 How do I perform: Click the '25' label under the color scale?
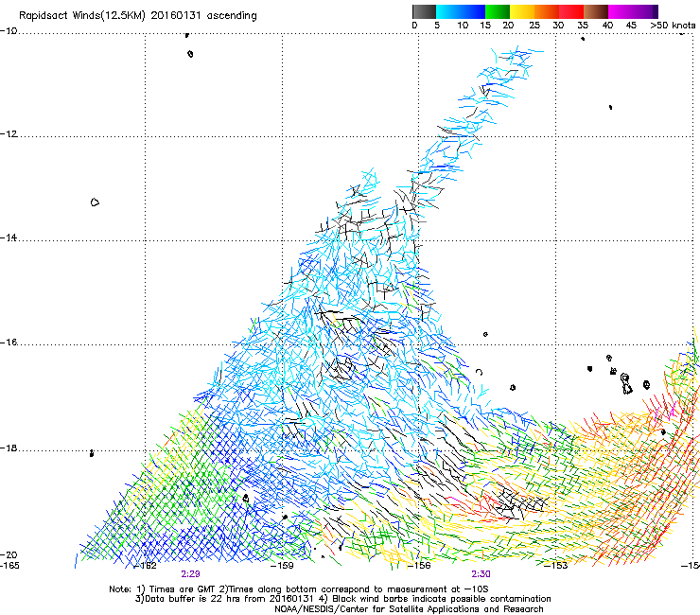coord(534,26)
